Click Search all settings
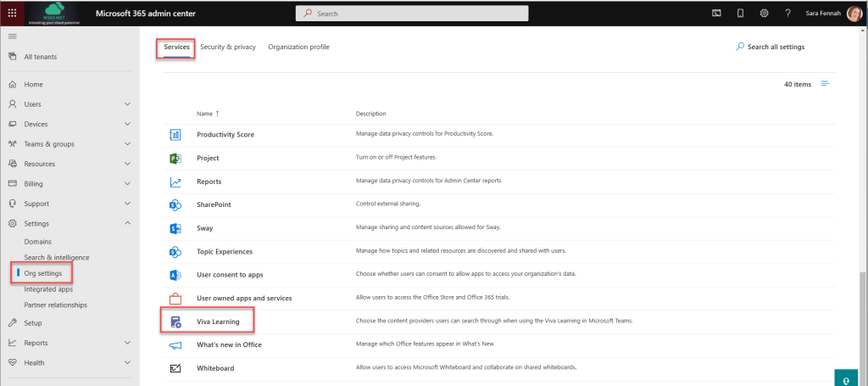Image resolution: width=868 pixels, height=386 pixels. click(770, 47)
